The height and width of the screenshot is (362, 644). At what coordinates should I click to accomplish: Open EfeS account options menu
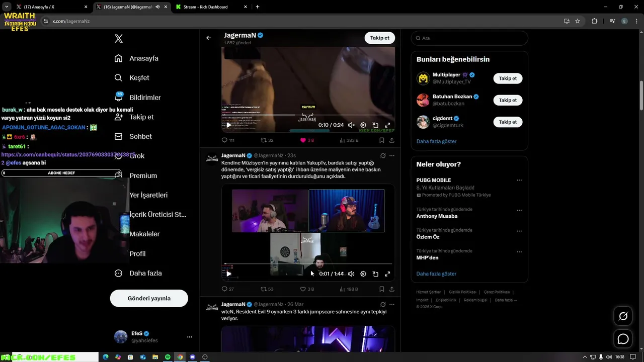click(x=190, y=337)
